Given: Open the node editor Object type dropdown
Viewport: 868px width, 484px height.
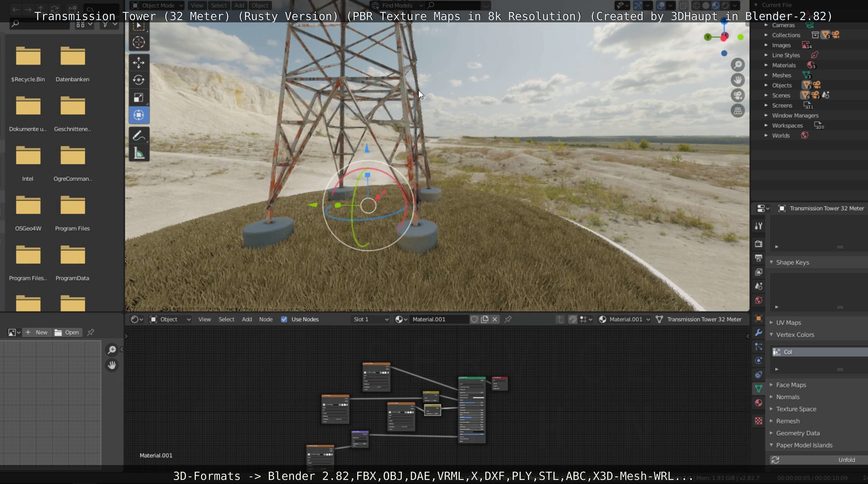Looking at the screenshot, I should pyautogui.click(x=170, y=319).
